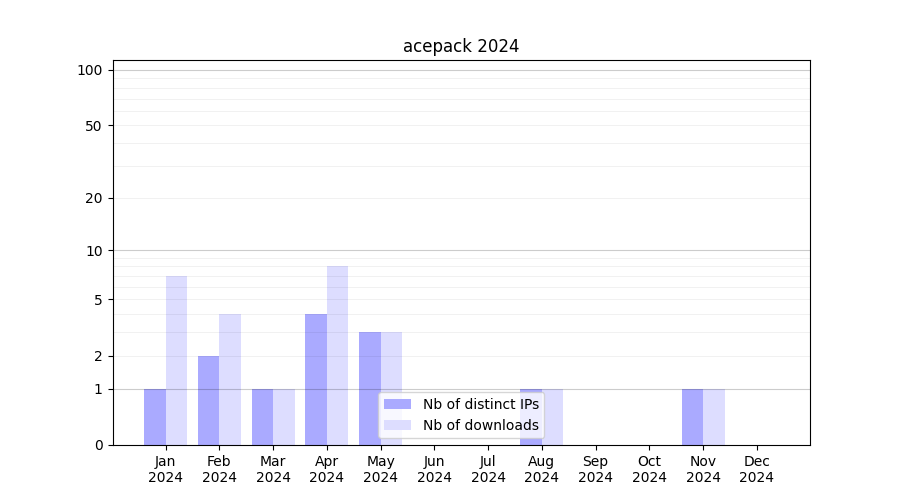Select the Jun 2024 x-axis label
The height and width of the screenshot is (500, 900).
pyautogui.click(x=434, y=469)
